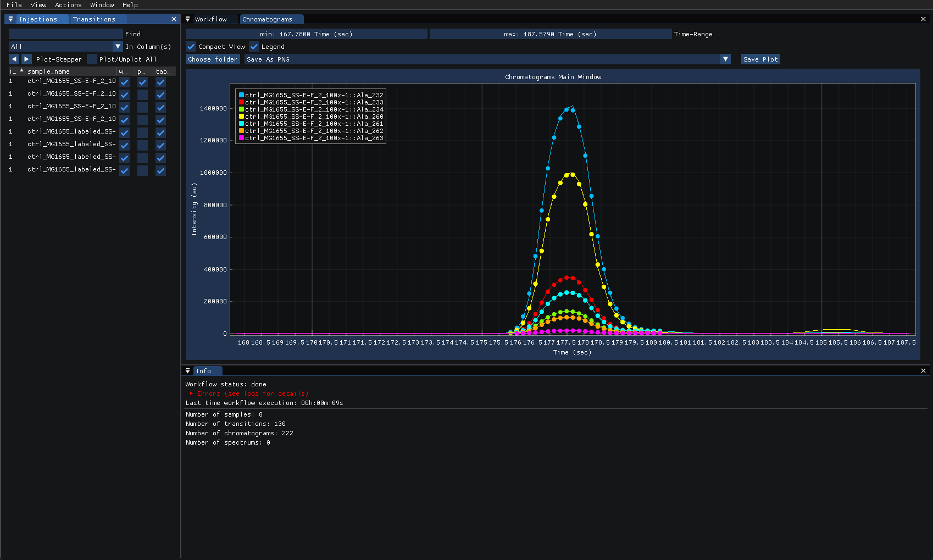Click Number of transitions: 130 text

point(236,424)
